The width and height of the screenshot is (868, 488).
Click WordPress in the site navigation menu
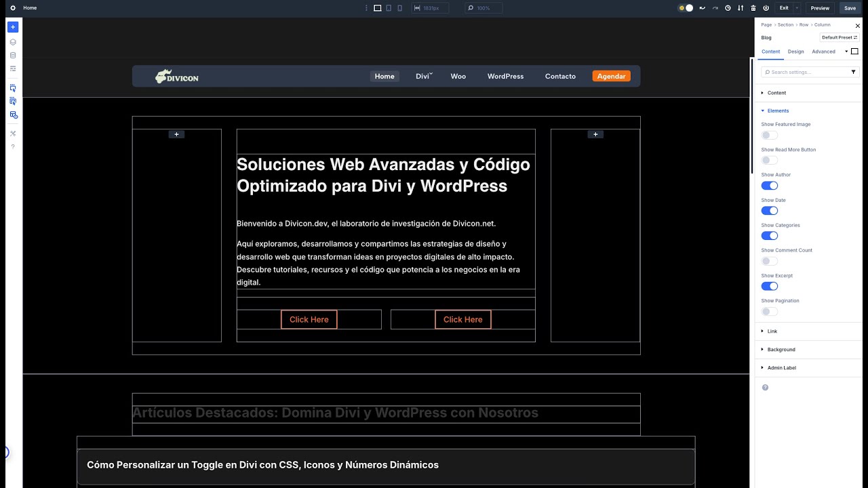[505, 77]
